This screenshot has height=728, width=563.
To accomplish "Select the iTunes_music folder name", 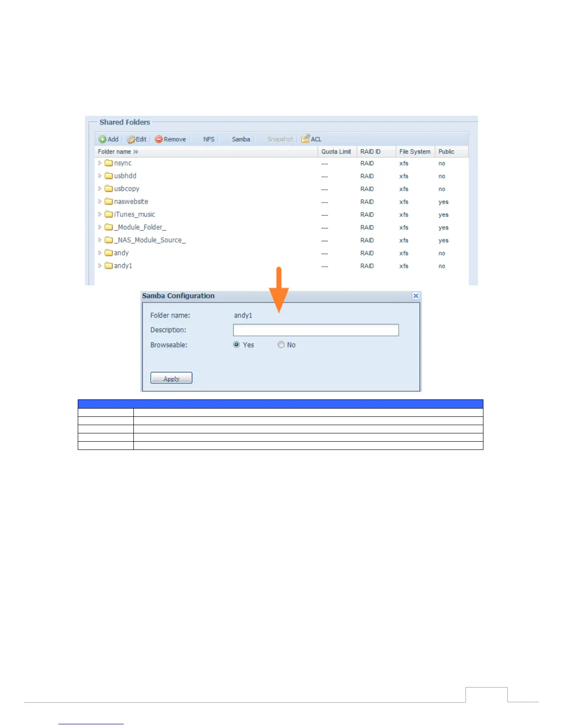I will pos(135,215).
